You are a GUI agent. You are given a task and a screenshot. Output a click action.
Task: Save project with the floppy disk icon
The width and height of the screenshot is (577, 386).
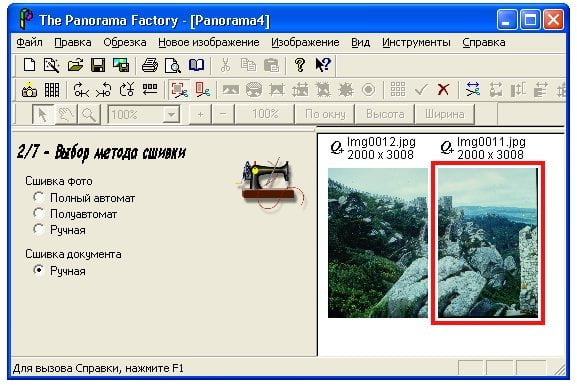coord(98,65)
